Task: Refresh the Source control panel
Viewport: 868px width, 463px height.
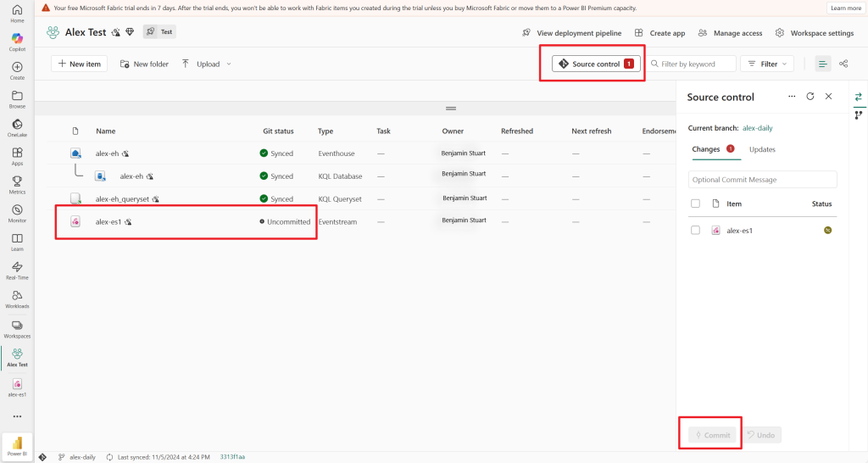Action: [810, 97]
